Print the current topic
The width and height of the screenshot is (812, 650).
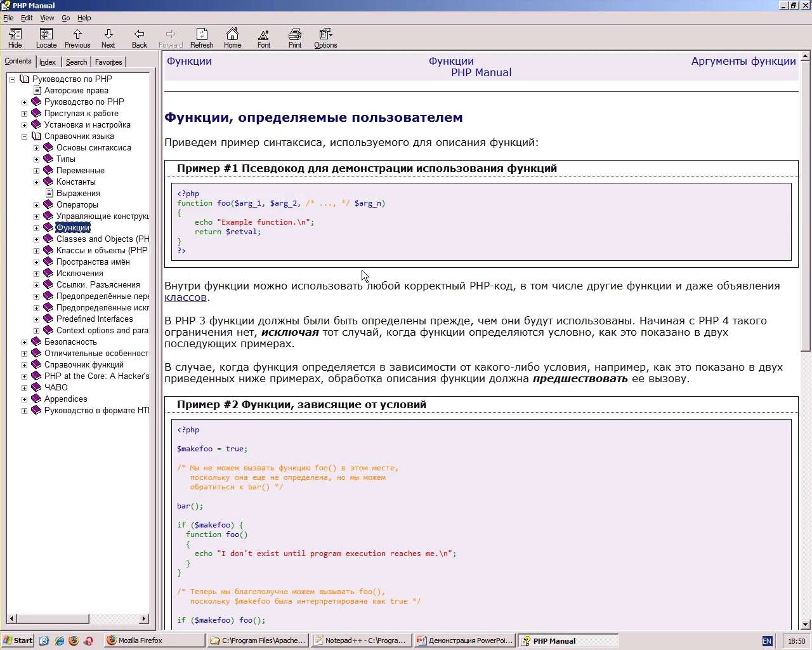[x=295, y=38]
